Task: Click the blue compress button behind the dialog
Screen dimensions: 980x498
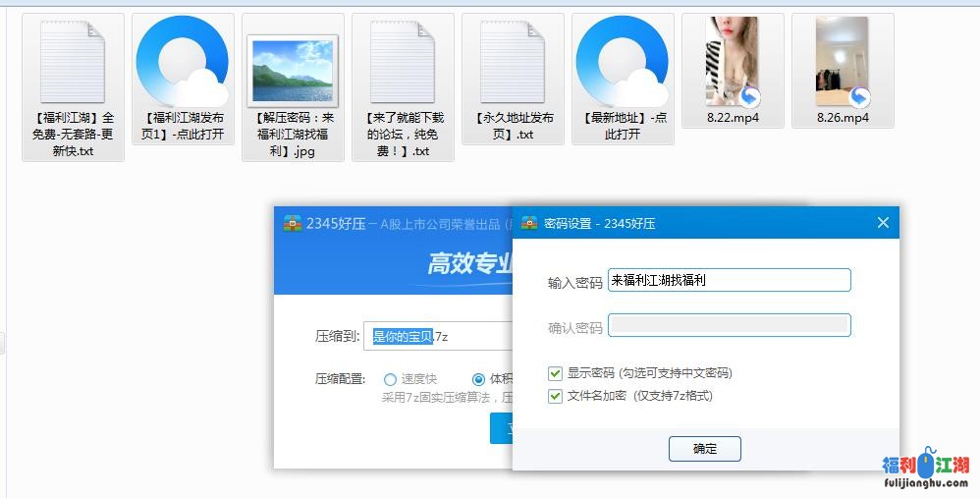Action: [501, 428]
